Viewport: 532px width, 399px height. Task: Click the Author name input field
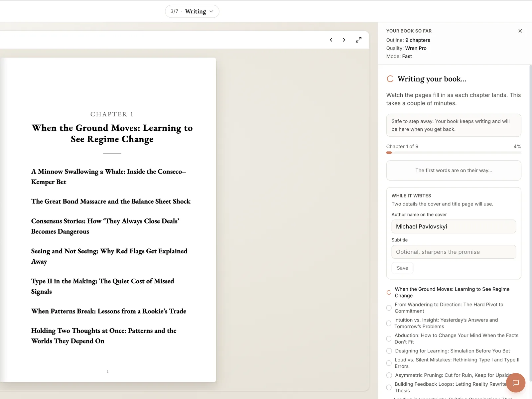coord(454,226)
